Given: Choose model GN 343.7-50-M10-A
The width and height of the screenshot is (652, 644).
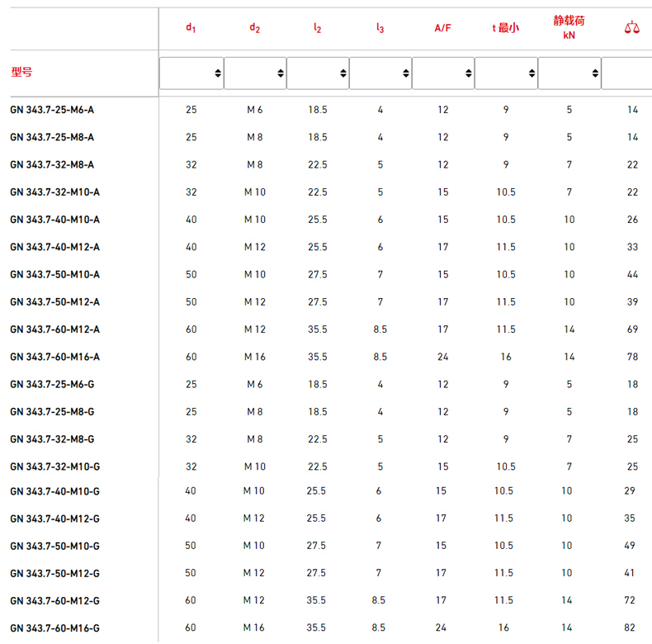Looking at the screenshot, I should coord(54,274).
